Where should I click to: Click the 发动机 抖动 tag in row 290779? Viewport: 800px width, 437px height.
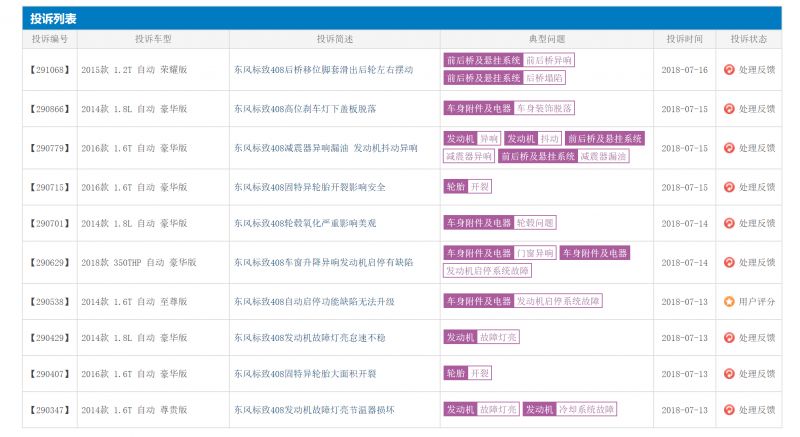533,139
